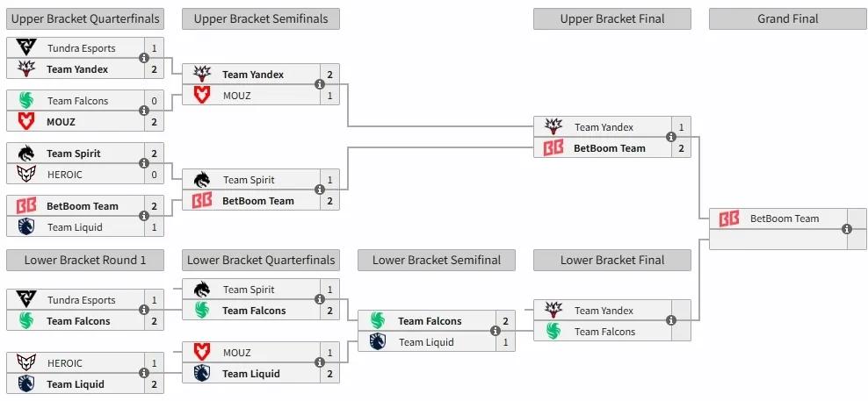The width and height of the screenshot is (868, 401).
Task: Open info for MOUZ vs Team Liquid match
Action: point(320,363)
